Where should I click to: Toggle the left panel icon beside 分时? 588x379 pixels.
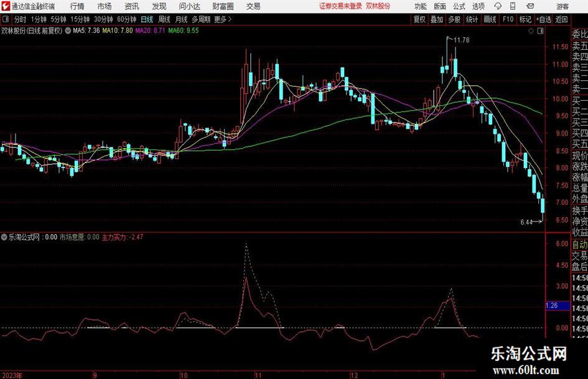pyautogui.click(x=6, y=19)
